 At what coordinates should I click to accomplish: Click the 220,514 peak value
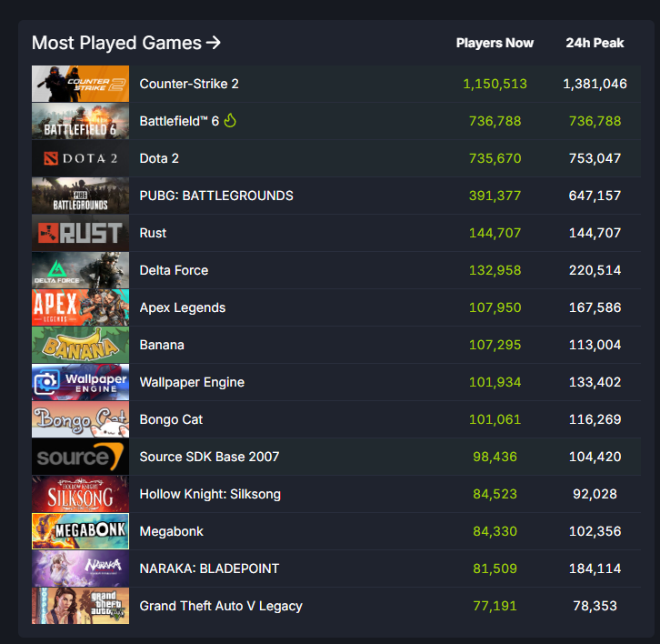(x=595, y=270)
